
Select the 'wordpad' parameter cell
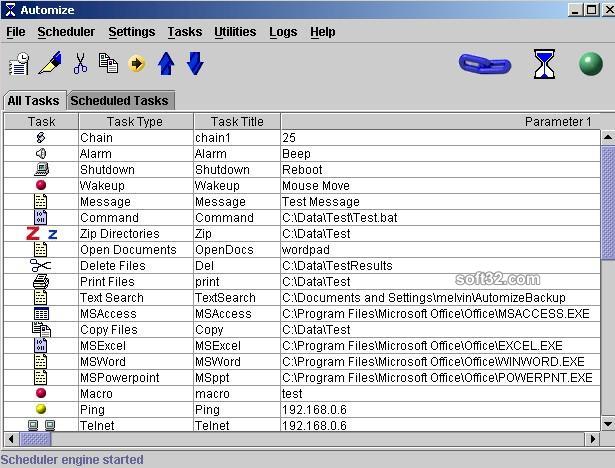click(x=440, y=249)
